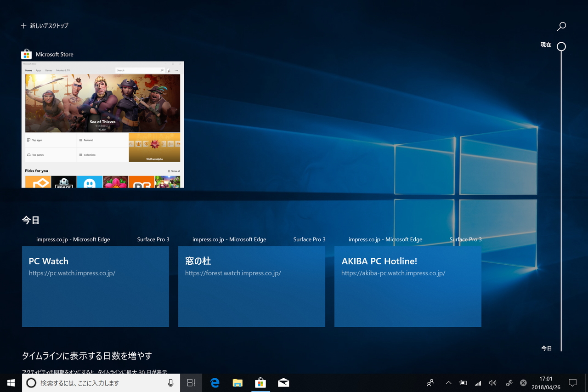
Task: Open the Action Center notification icon
Action: point(573,383)
